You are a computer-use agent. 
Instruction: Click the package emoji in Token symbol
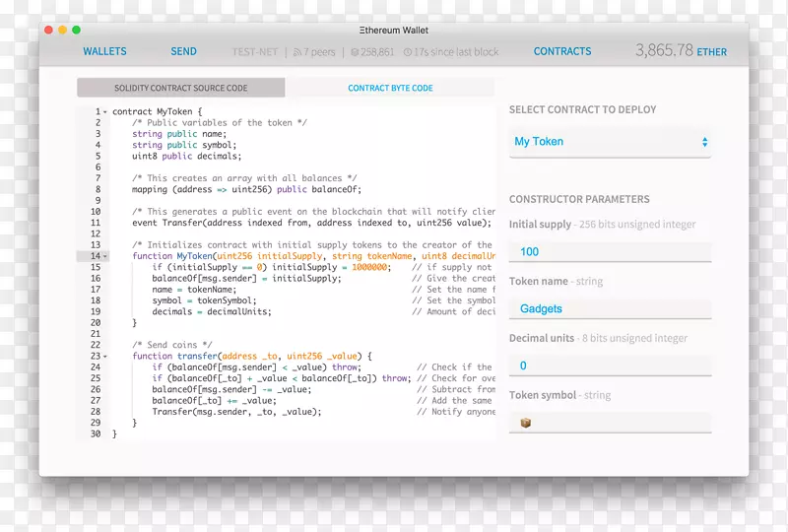526,423
